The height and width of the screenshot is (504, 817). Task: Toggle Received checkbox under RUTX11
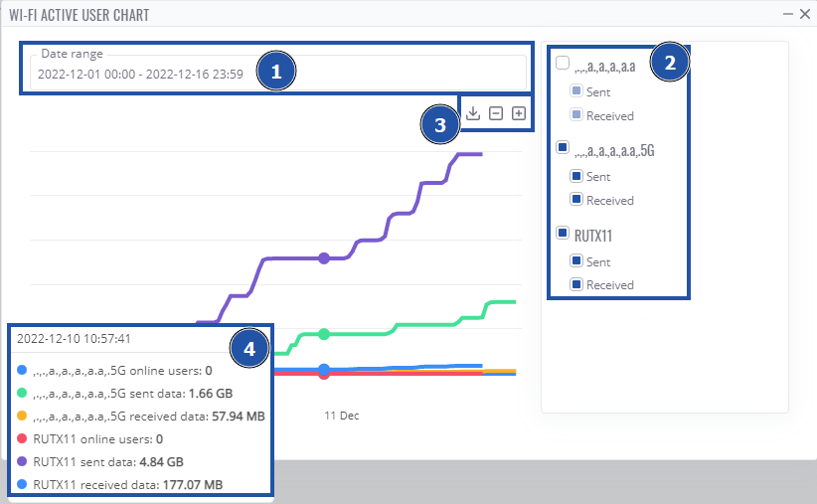click(576, 285)
